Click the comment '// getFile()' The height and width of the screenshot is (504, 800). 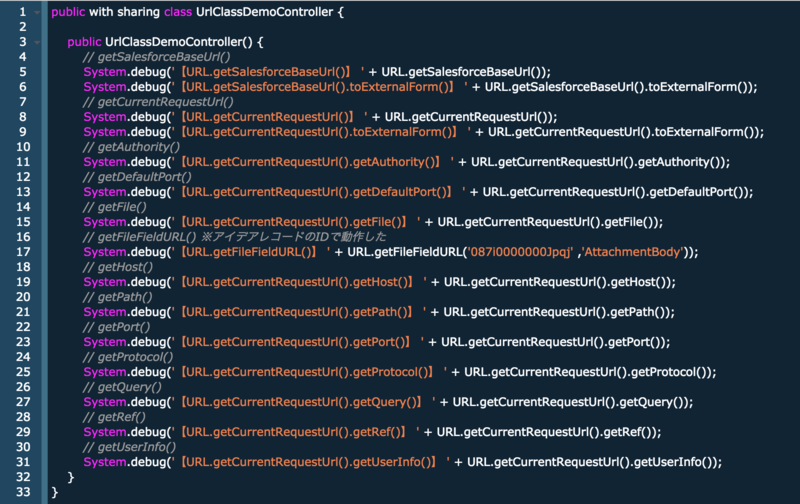coord(115,207)
